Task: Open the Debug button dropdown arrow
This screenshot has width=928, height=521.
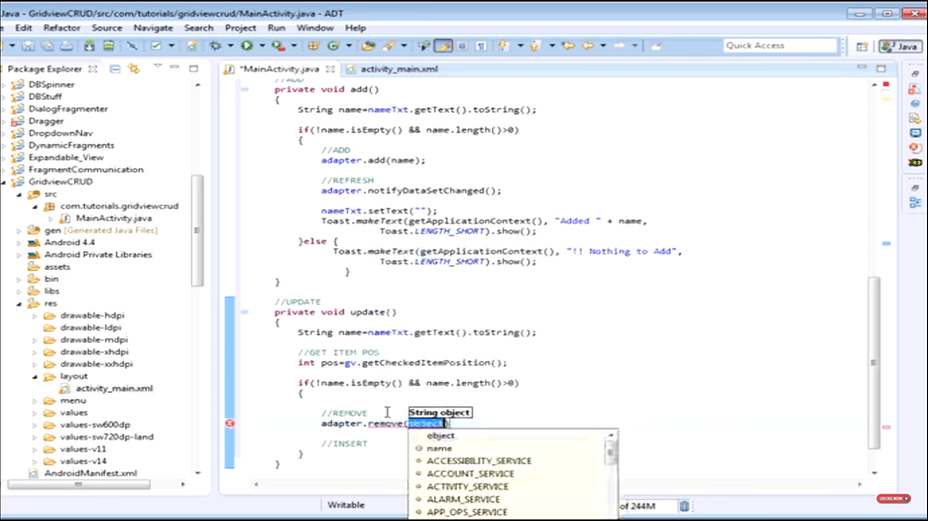Action: tap(230, 46)
